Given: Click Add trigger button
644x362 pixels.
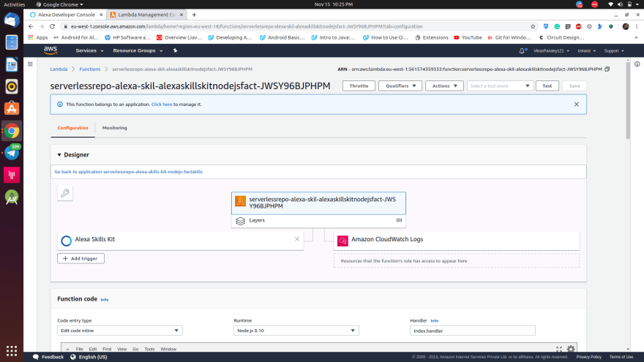Looking at the screenshot, I should [x=80, y=259].
